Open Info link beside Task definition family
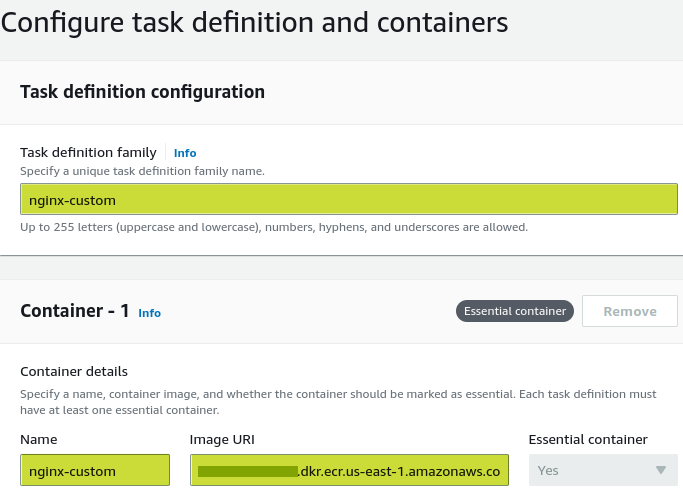 click(185, 153)
